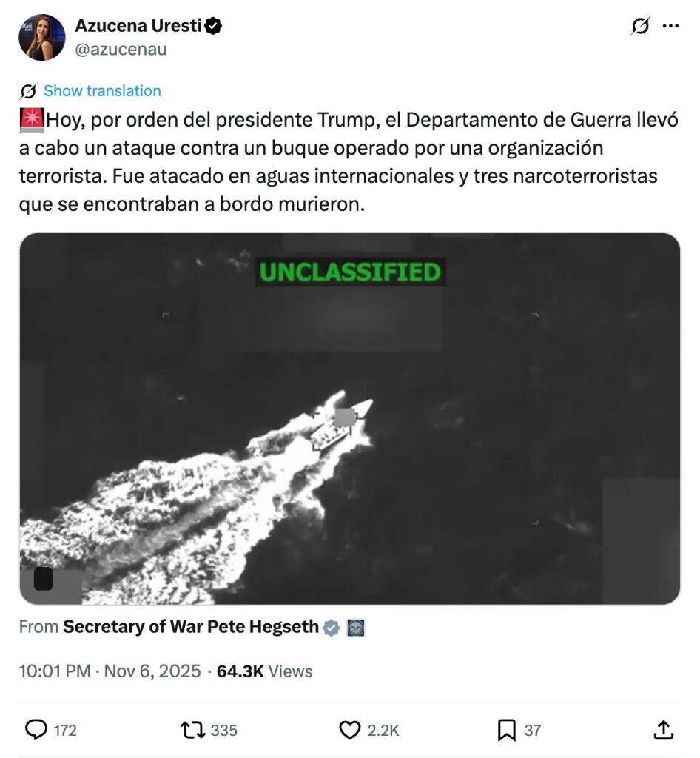
Task: Click the Azucena Uresti display name
Action: click(138, 26)
